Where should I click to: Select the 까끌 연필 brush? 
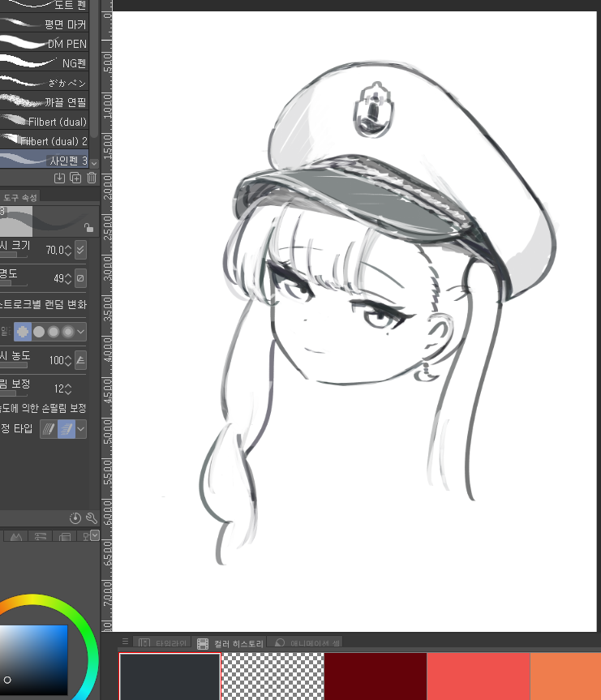tap(45, 101)
